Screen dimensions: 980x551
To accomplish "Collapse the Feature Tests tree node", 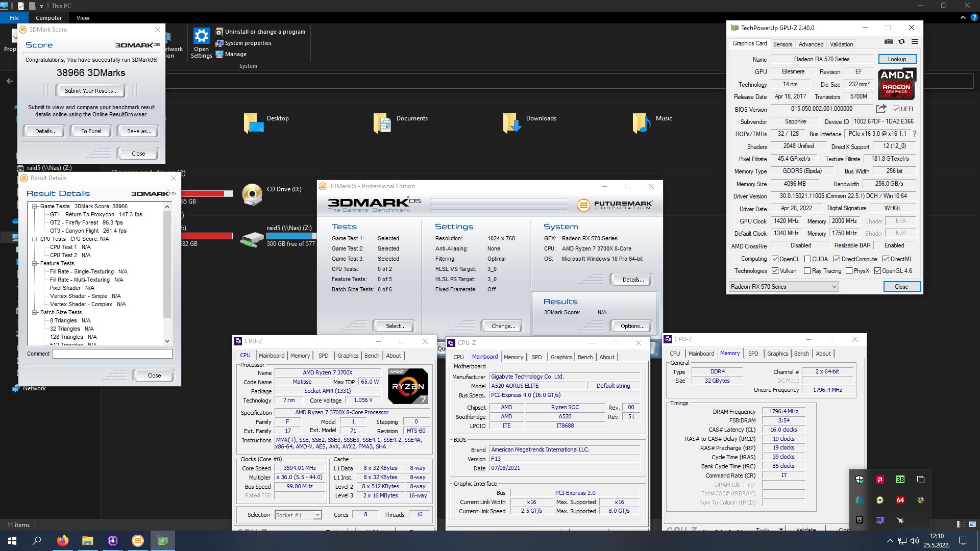I will tap(35, 263).
